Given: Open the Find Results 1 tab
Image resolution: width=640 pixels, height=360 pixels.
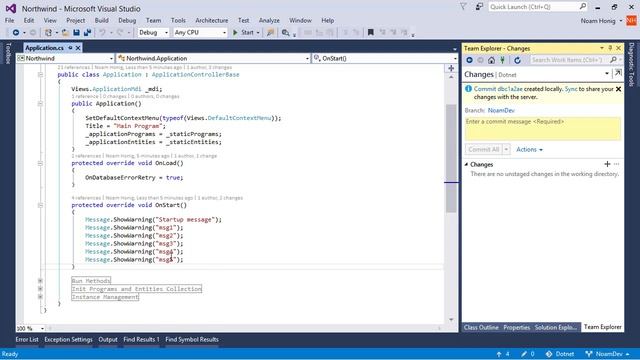Looking at the screenshot, I should (141, 339).
